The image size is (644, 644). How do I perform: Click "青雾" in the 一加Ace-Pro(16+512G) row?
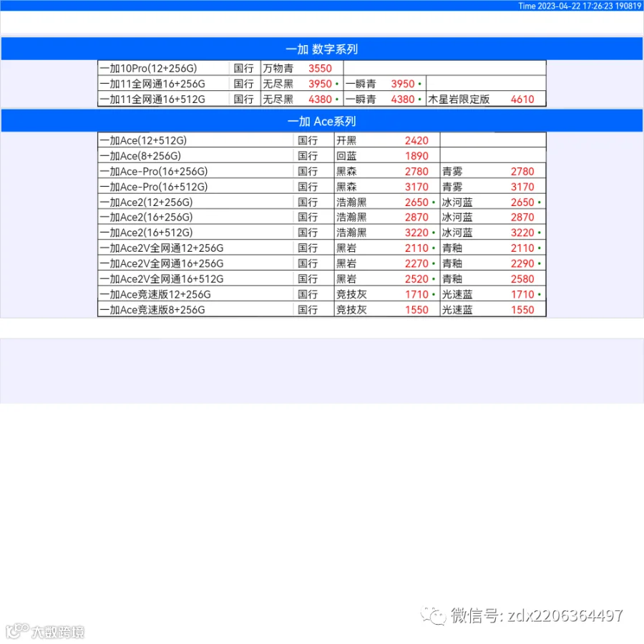coord(452,187)
